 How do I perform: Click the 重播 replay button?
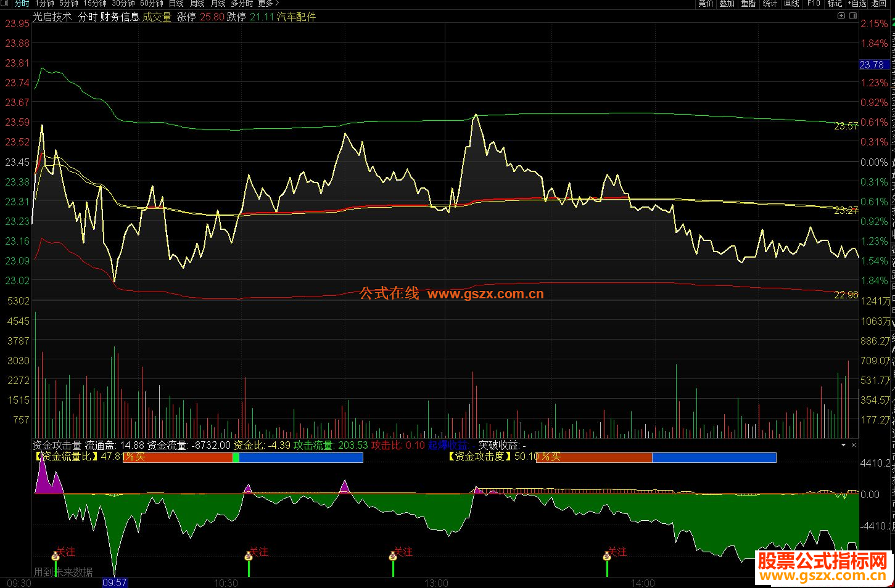tap(749, 4)
